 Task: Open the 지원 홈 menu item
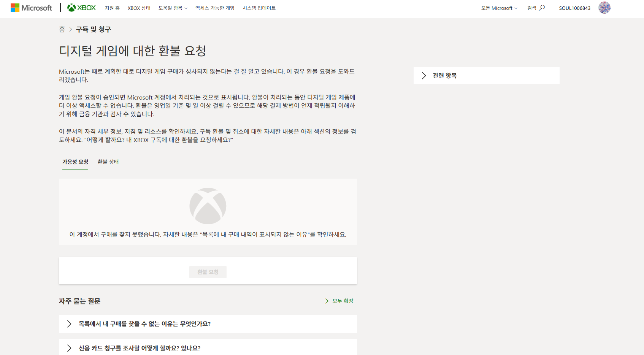pyautogui.click(x=112, y=8)
